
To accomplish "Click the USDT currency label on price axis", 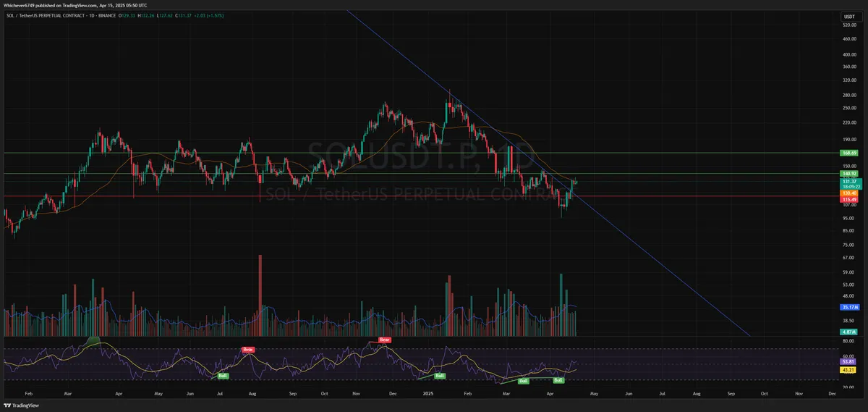I will [x=848, y=16].
